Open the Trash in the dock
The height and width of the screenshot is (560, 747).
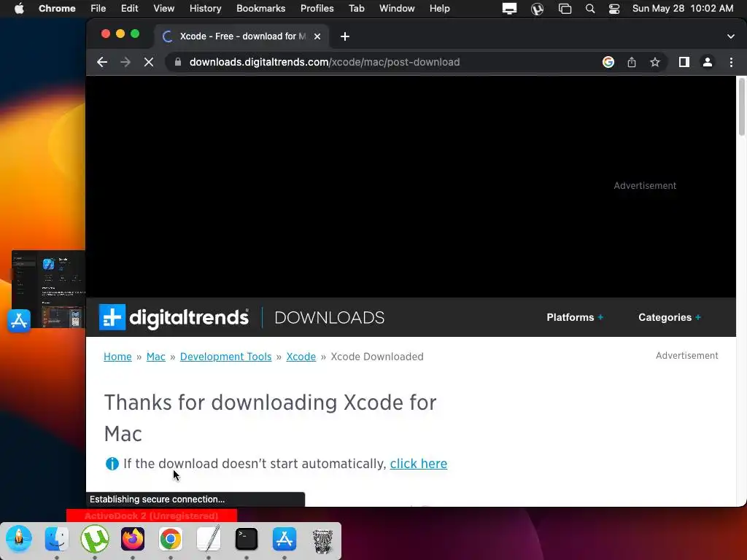[x=322, y=540]
